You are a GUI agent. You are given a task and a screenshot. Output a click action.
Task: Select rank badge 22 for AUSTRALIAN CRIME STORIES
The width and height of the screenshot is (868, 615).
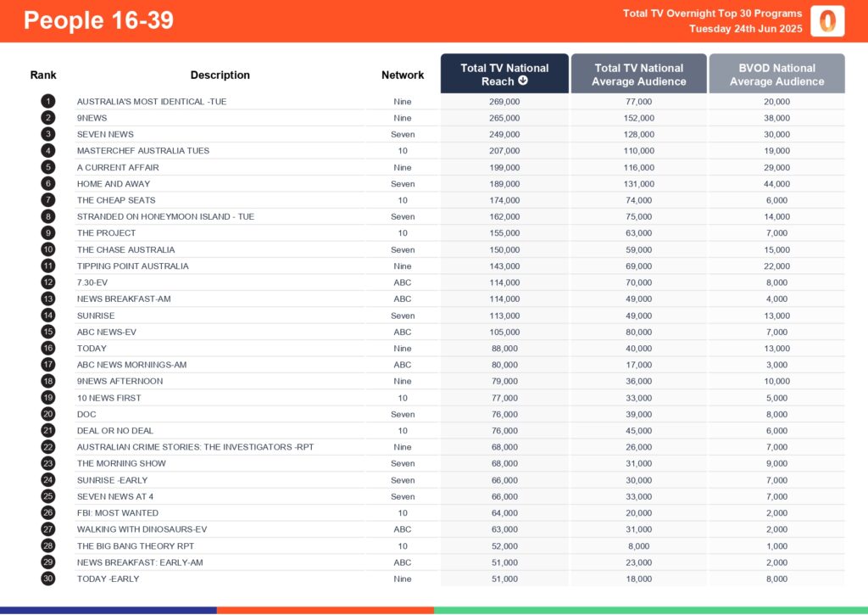click(48, 447)
